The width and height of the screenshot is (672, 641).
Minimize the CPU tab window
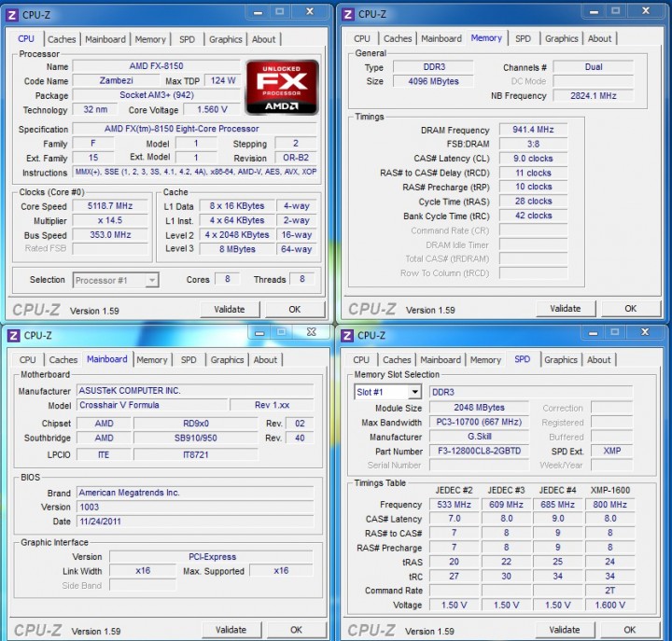click(258, 12)
